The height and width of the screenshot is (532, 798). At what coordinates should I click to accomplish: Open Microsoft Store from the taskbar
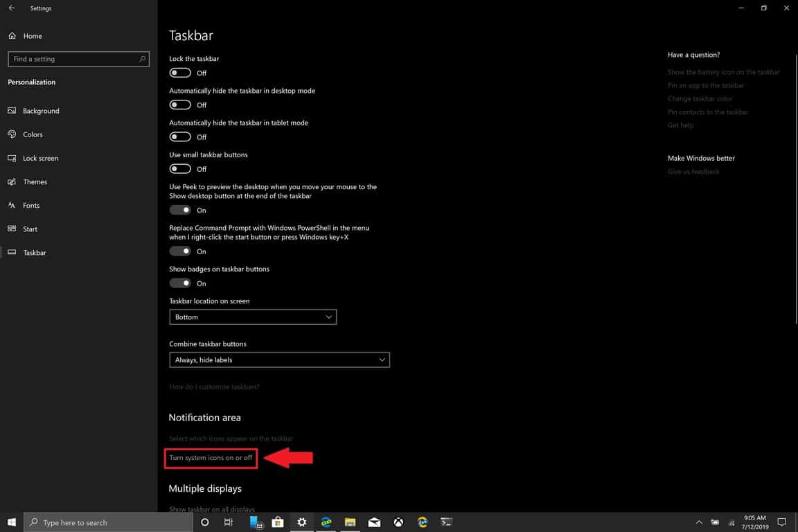(x=278, y=522)
